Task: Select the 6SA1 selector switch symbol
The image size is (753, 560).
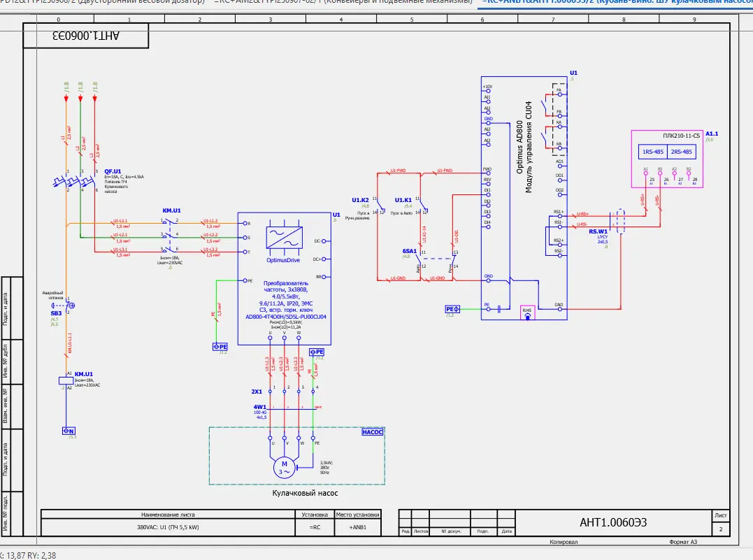Action: pyautogui.click(x=436, y=259)
